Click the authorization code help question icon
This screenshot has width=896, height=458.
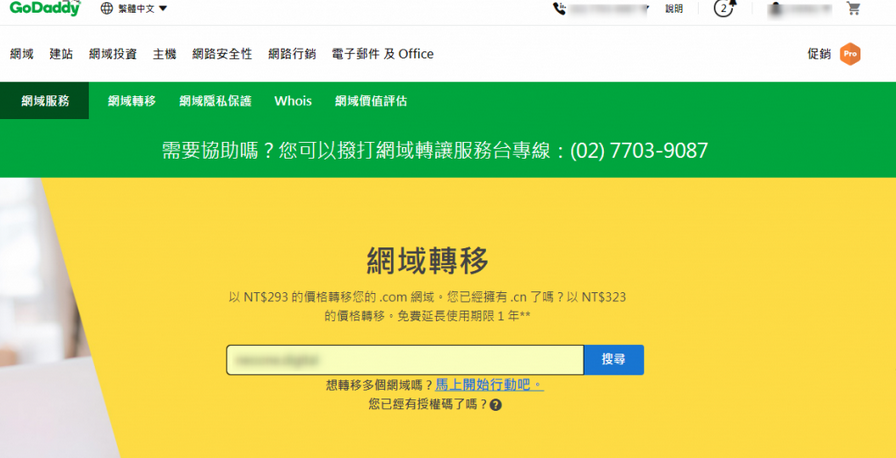(496, 405)
